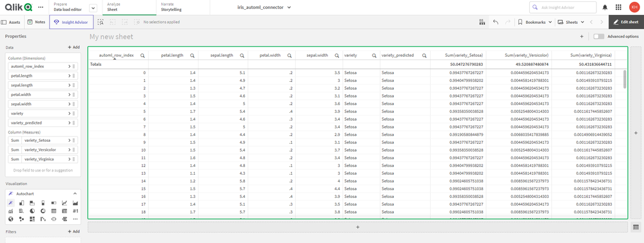Viewport: 644px width, 243px height.
Task: Choose the area chart visualization icon
Action: 75,203
